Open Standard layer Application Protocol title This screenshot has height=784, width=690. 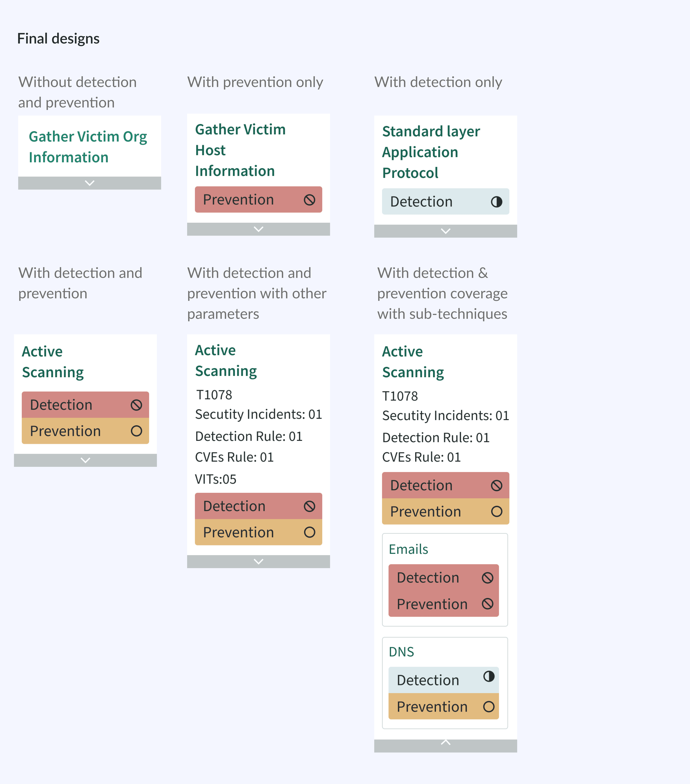431,152
